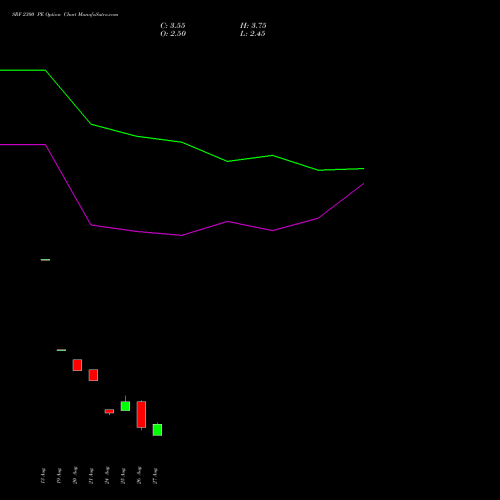Image resolution: width=500 pixels, height=500 pixels.
Task: Click the 19 Aug date axis label
Action: (59, 476)
